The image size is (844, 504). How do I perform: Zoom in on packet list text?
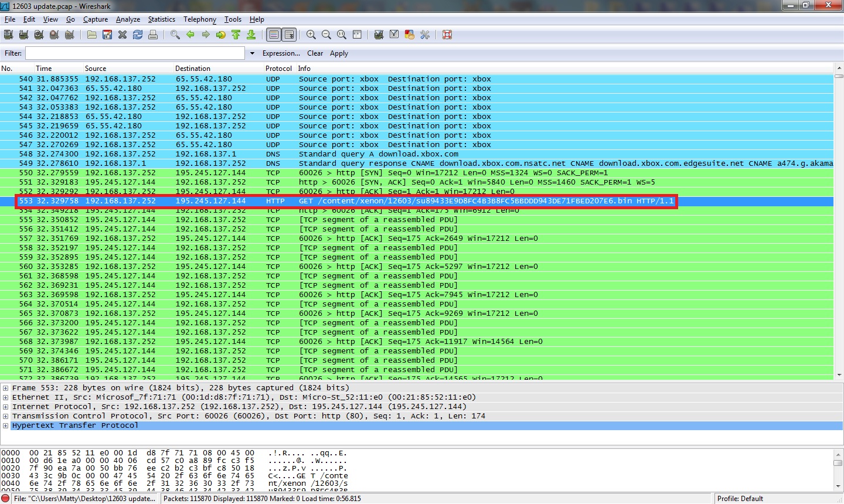pyautogui.click(x=311, y=35)
